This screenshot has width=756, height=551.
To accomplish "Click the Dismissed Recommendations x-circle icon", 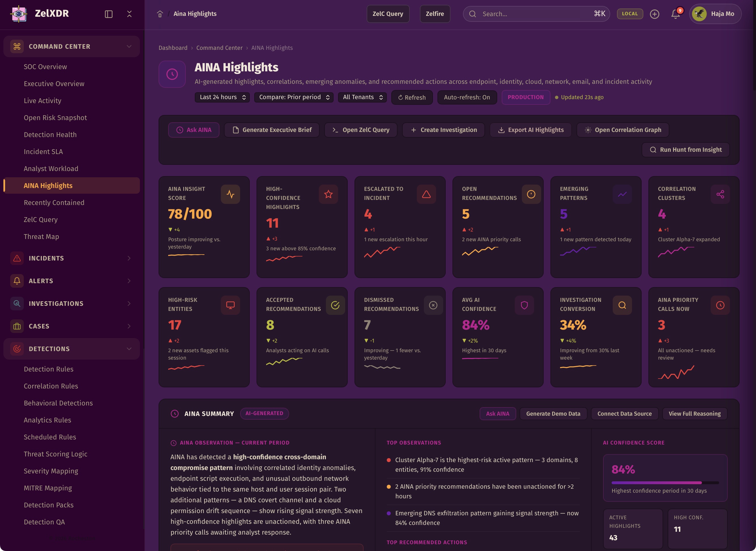I will (x=433, y=305).
